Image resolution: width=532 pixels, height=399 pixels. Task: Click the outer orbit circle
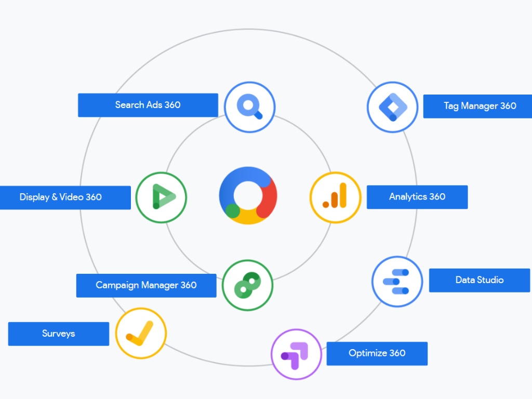[248, 30]
